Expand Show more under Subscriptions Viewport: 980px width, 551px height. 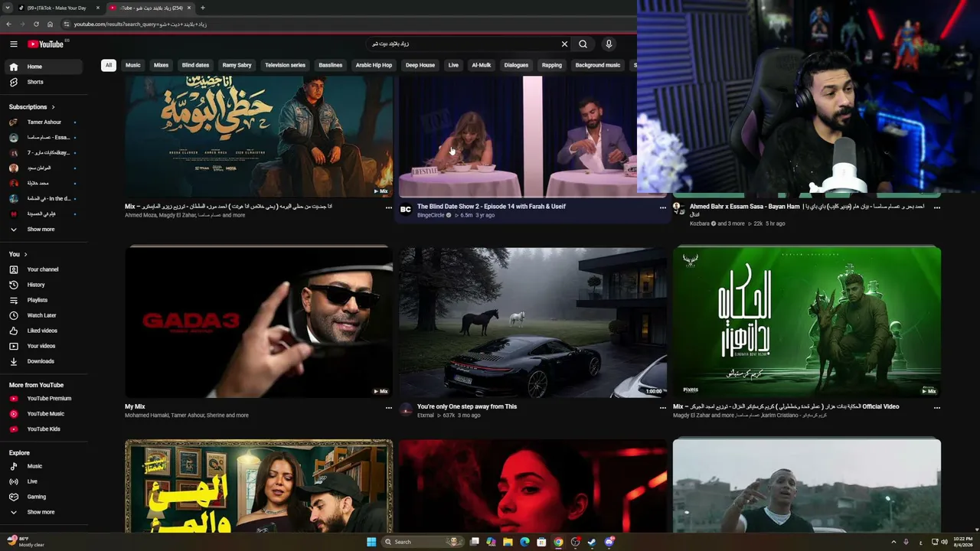coord(42,229)
